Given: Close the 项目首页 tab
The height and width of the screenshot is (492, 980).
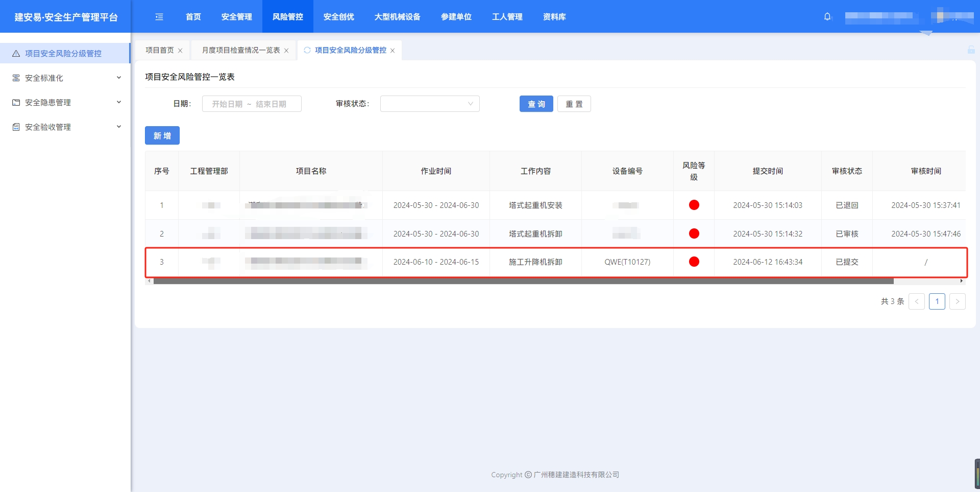Looking at the screenshot, I should [180, 51].
